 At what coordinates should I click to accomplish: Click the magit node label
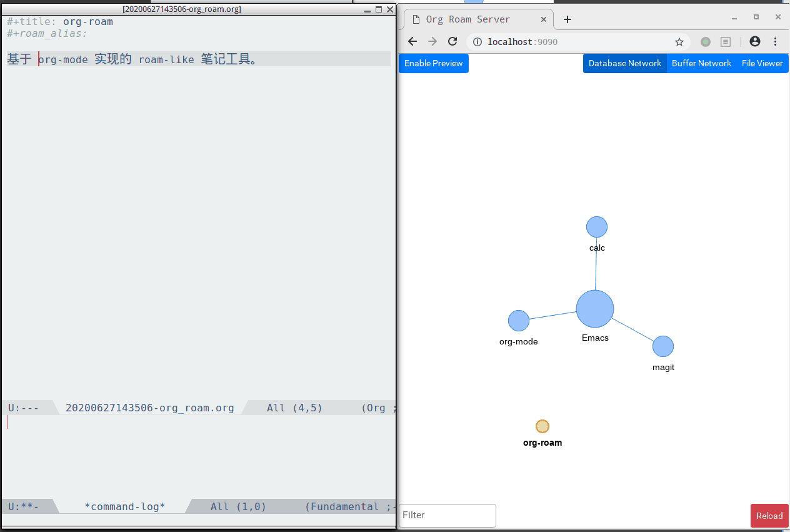tap(663, 368)
